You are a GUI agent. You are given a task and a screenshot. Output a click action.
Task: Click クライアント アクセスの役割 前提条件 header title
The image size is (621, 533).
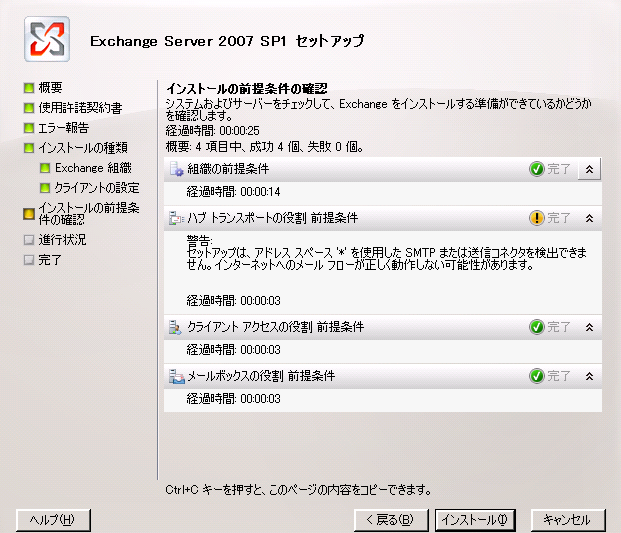(x=275, y=327)
